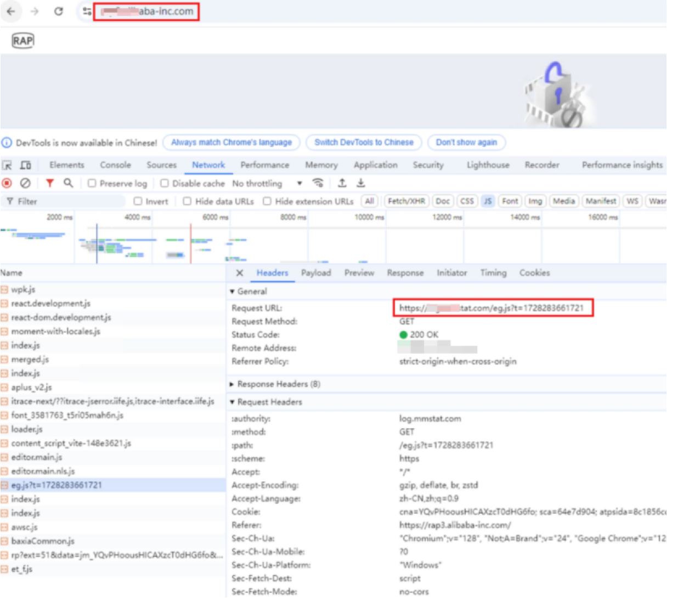Show only Img requests
This screenshot has width=700, height=602.
pyautogui.click(x=535, y=201)
